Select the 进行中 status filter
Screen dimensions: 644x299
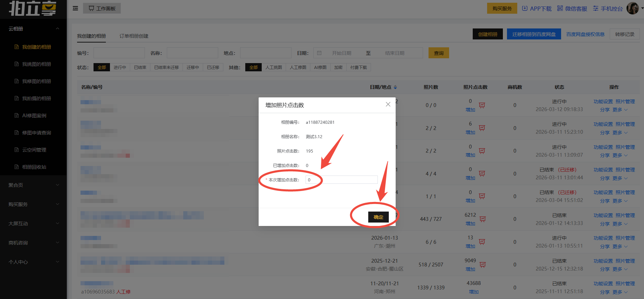coord(120,68)
